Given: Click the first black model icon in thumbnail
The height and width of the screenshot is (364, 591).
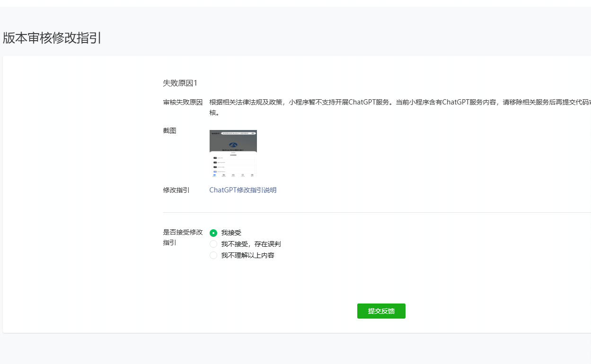Looking at the screenshot, I should [x=215, y=157].
